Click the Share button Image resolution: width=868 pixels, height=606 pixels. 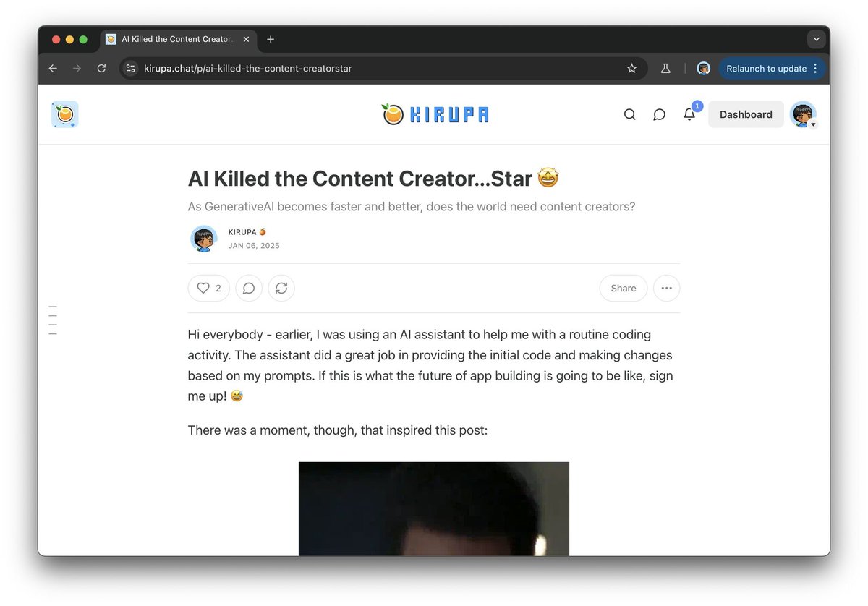coord(624,288)
